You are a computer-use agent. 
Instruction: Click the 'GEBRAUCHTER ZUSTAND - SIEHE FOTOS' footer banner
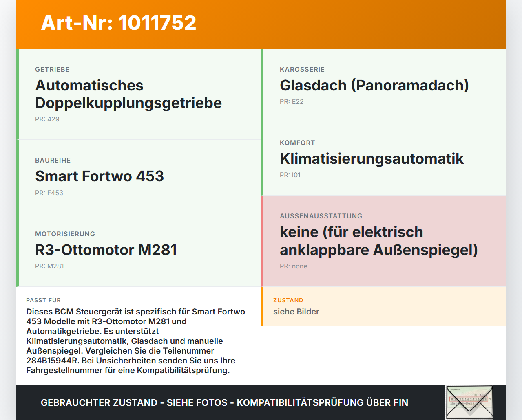pos(224,402)
